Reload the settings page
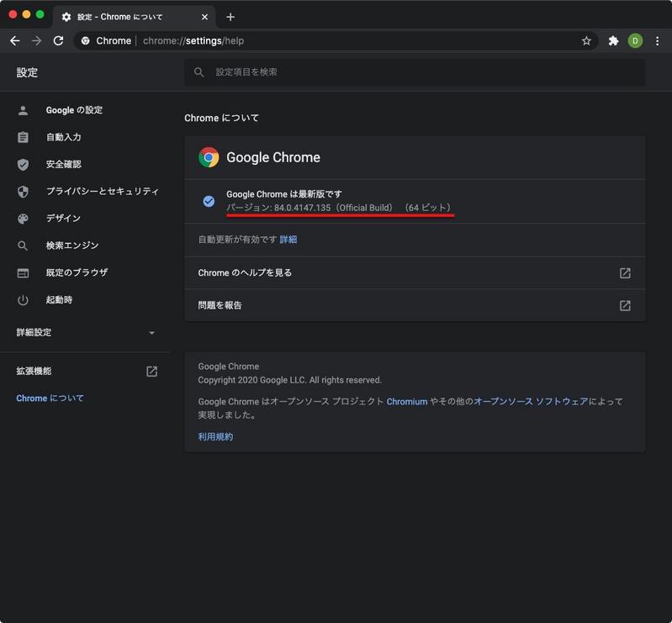This screenshot has height=623, width=672. tap(58, 40)
